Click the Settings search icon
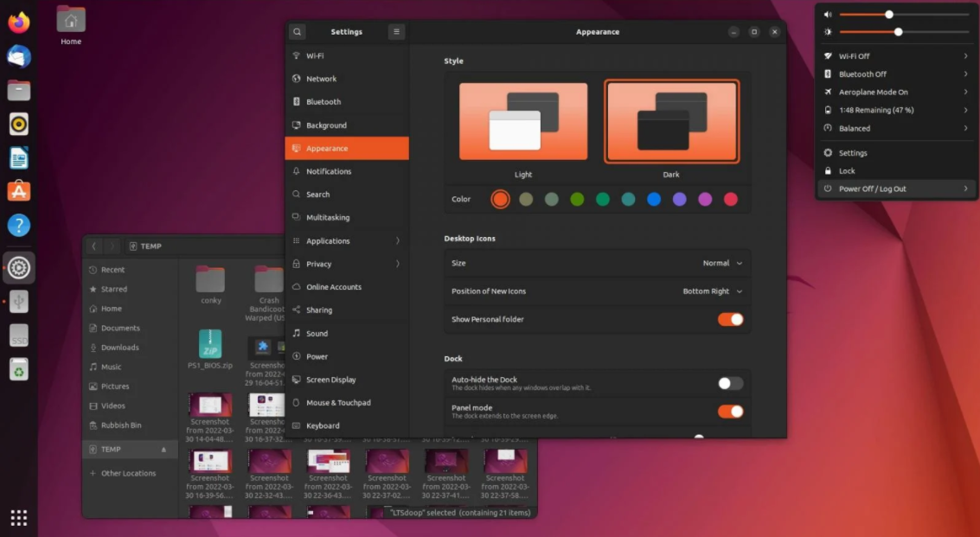Image resolution: width=980 pixels, height=537 pixels. click(298, 32)
